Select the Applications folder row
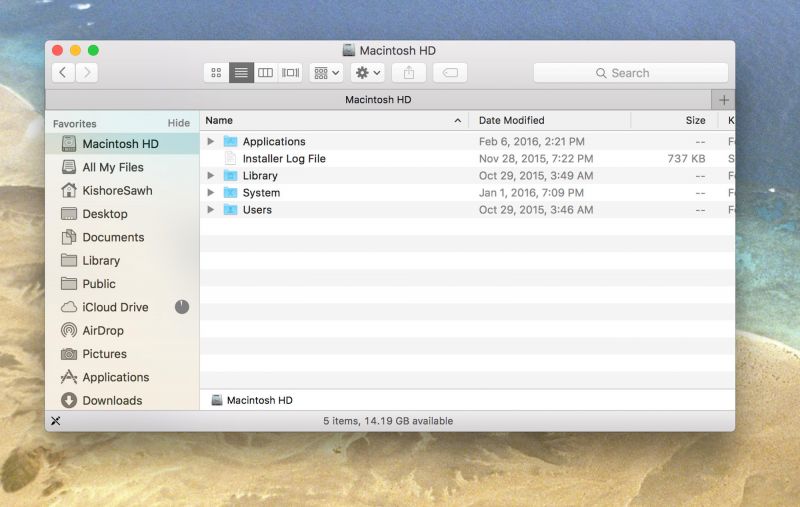 point(467,141)
